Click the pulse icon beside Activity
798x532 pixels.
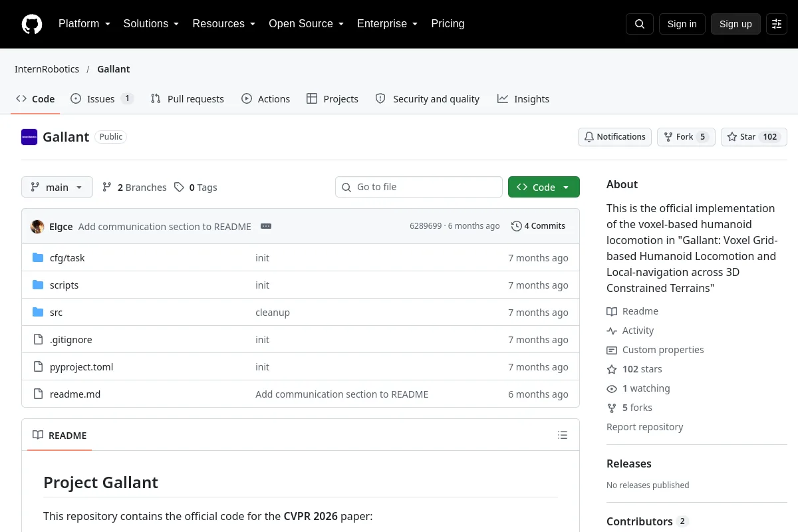point(612,331)
